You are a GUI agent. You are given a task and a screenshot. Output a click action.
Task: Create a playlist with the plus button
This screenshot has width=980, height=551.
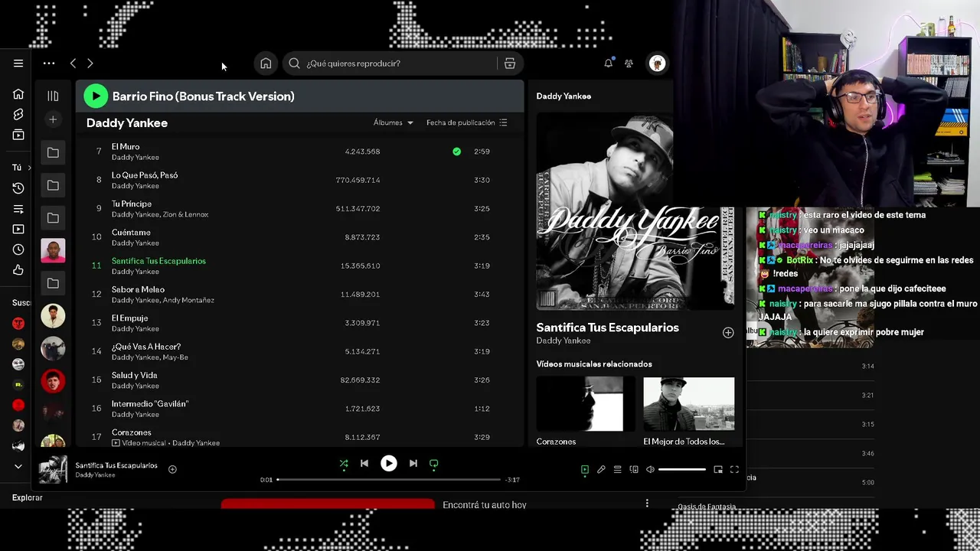tap(53, 119)
